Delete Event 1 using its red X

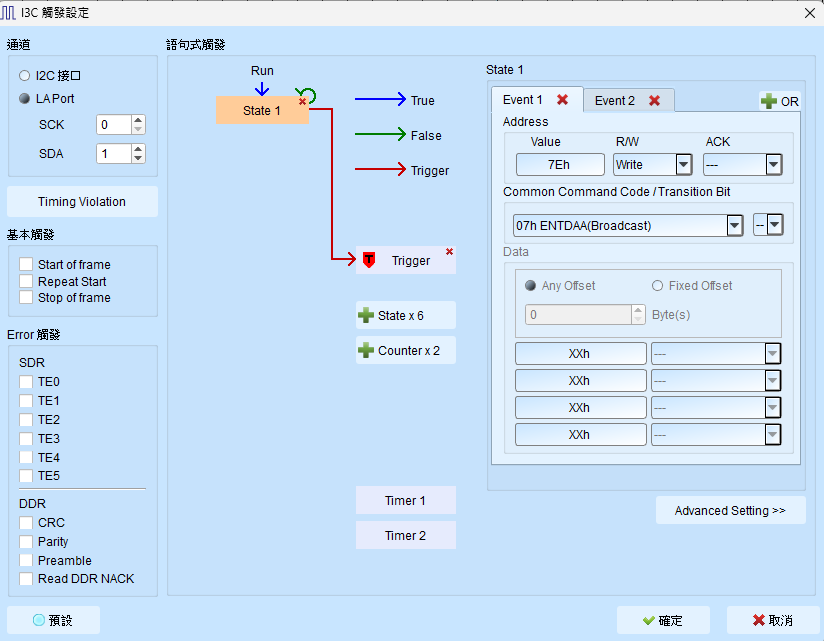pos(562,99)
